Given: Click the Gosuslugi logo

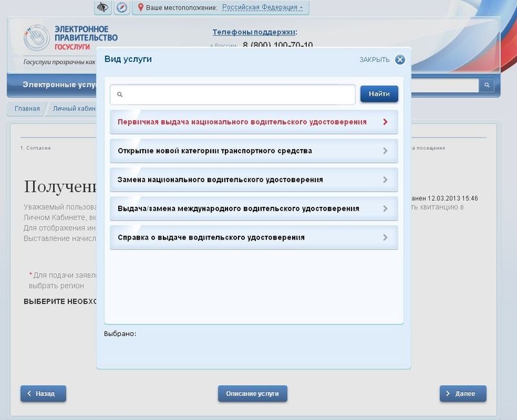Looking at the screenshot, I should pyautogui.click(x=36, y=37).
